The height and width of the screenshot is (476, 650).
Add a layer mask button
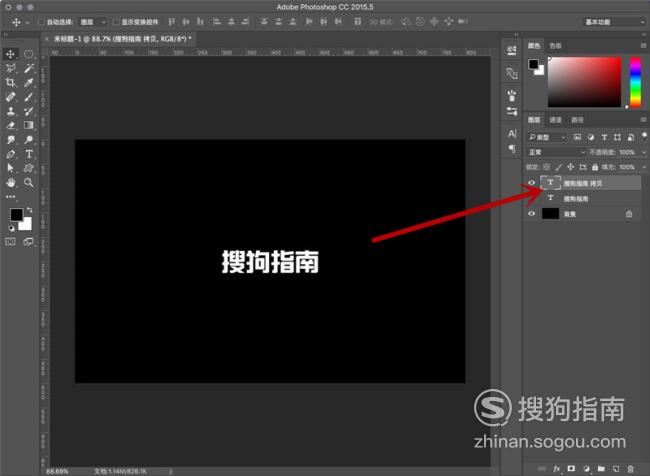571,469
